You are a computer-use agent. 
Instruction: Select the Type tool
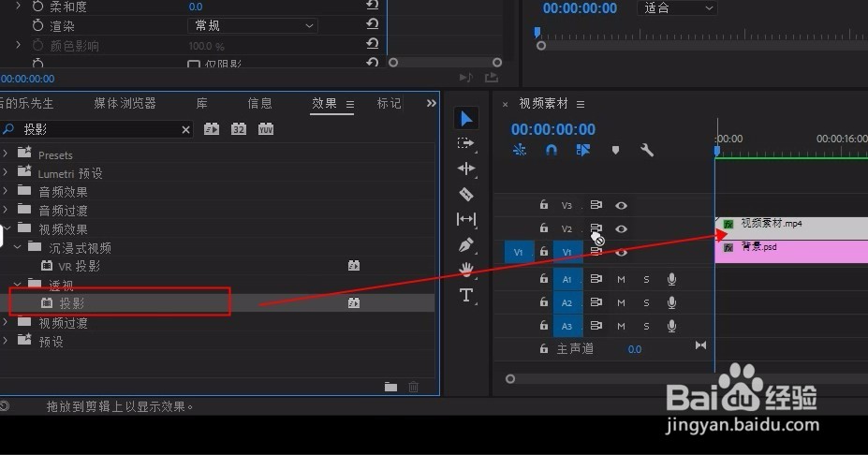pyautogui.click(x=466, y=296)
